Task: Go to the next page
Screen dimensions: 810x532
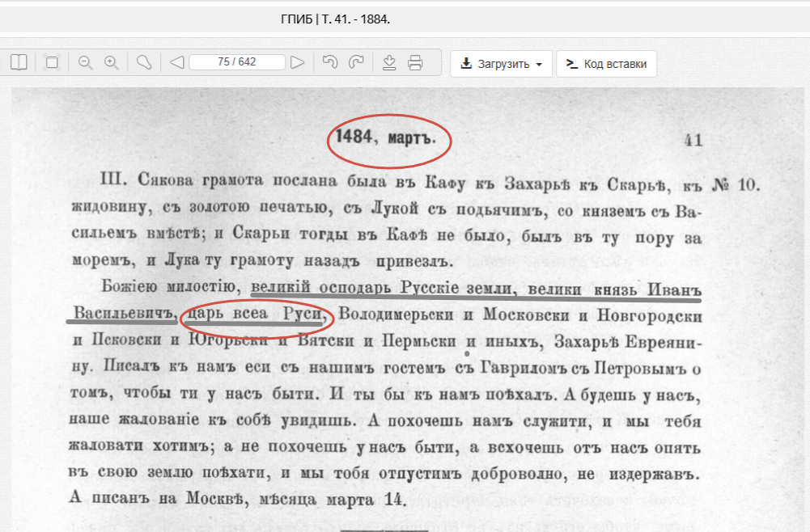Action: (297, 62)
